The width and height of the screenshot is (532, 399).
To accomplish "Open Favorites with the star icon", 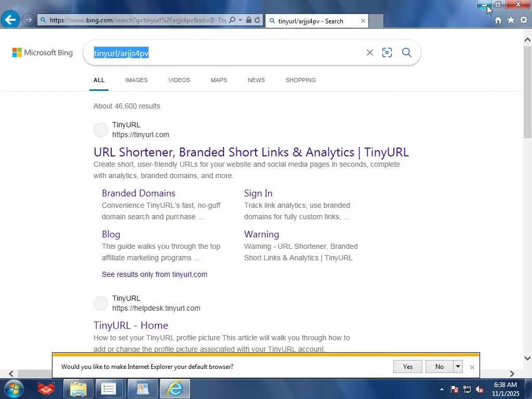I will click(511, 20).
